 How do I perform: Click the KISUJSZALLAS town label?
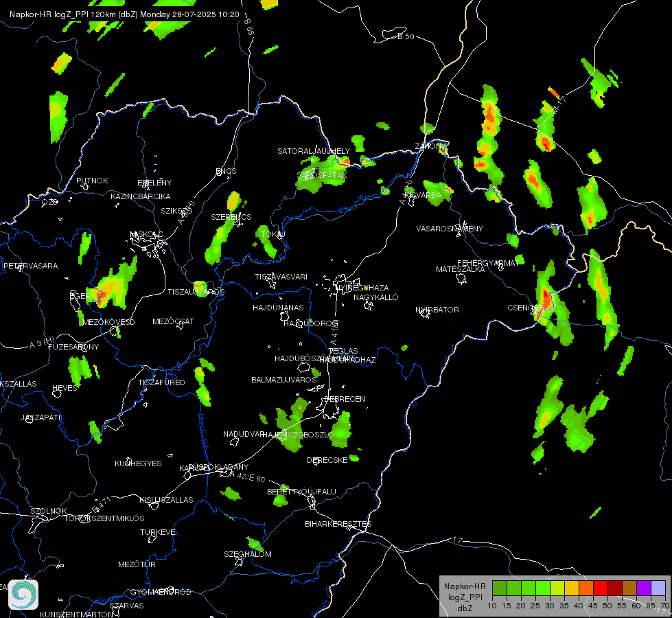coord(166,500)
